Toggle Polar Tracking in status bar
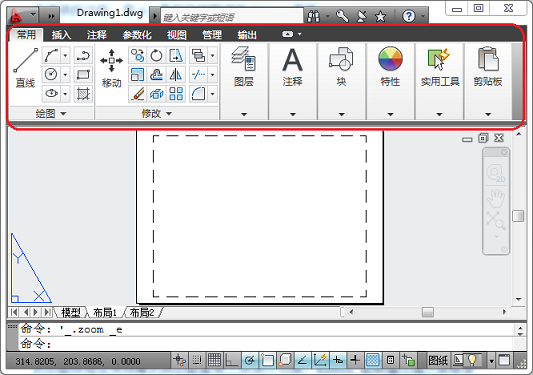The height and width of the screenshot is (375, 533). pyautogui.click(x=250, y=360)
